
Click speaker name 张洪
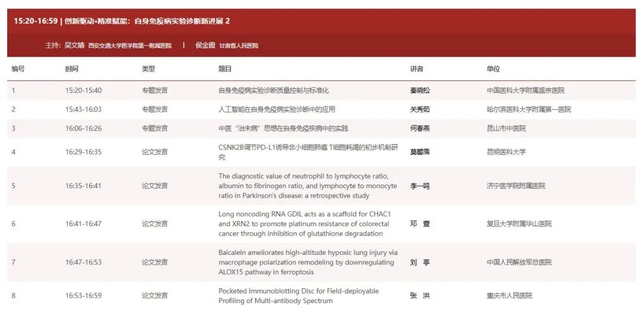(420, 296)
